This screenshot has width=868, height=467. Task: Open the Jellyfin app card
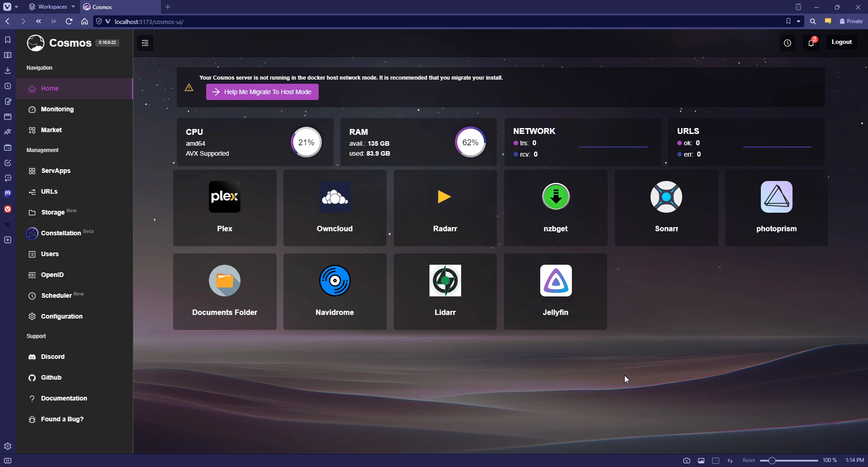point(556,291)
